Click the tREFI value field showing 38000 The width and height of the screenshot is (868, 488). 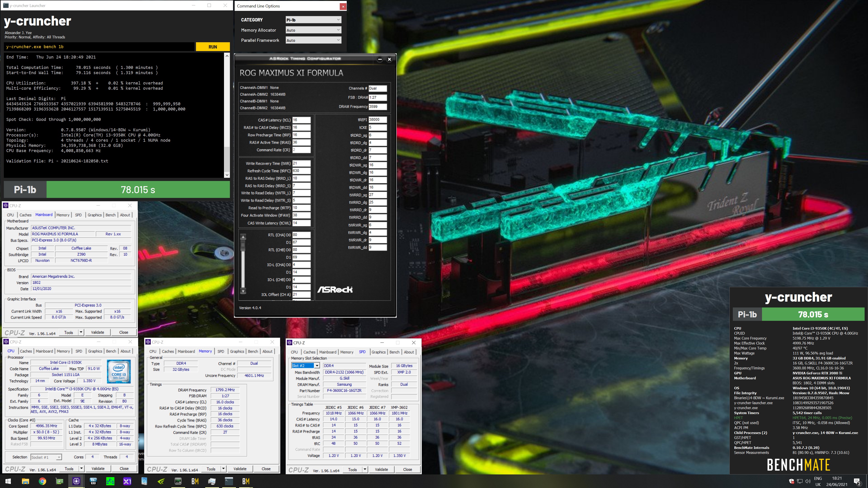pos(377,120)
